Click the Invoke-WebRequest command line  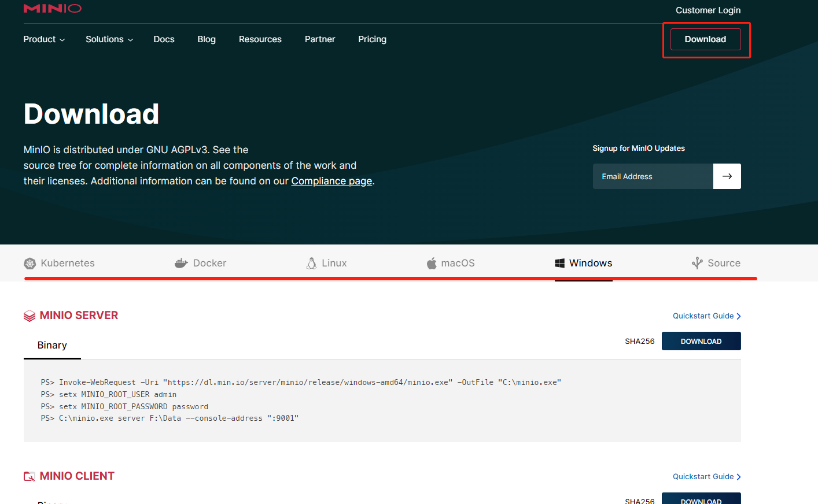coord(301,383)
